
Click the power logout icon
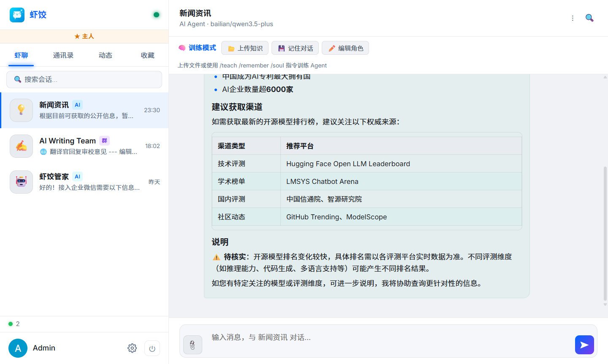pos(152,348)
